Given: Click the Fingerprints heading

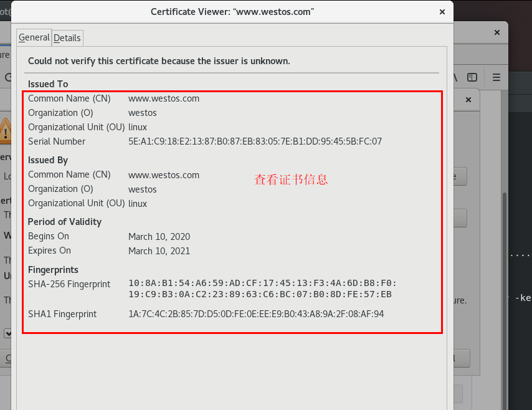Looking at the screenshot, I should coord(53,270).
